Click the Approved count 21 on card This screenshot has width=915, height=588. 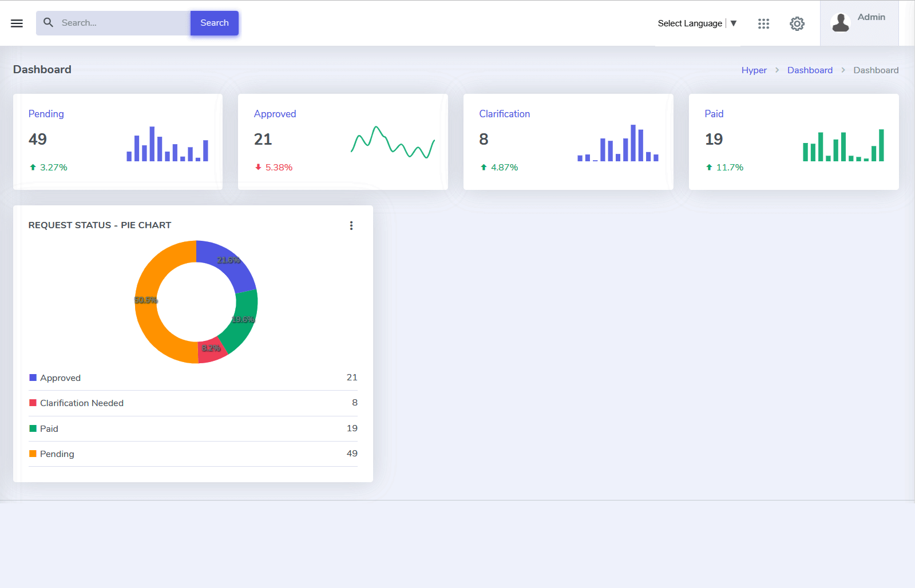[263, 140]
